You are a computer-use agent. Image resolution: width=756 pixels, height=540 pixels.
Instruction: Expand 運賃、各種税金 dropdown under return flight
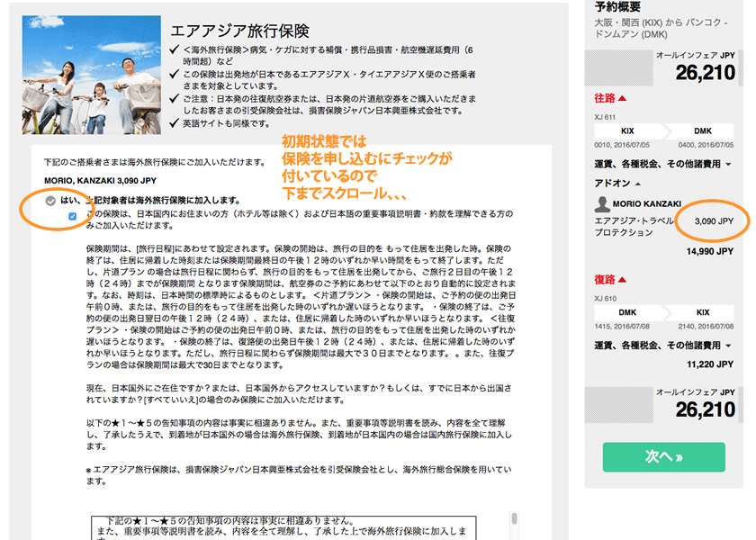662,346
